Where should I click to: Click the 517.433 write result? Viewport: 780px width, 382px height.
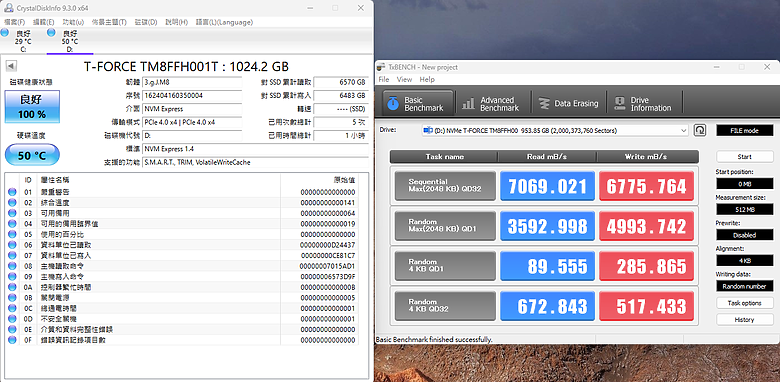[x=646, y=305]
